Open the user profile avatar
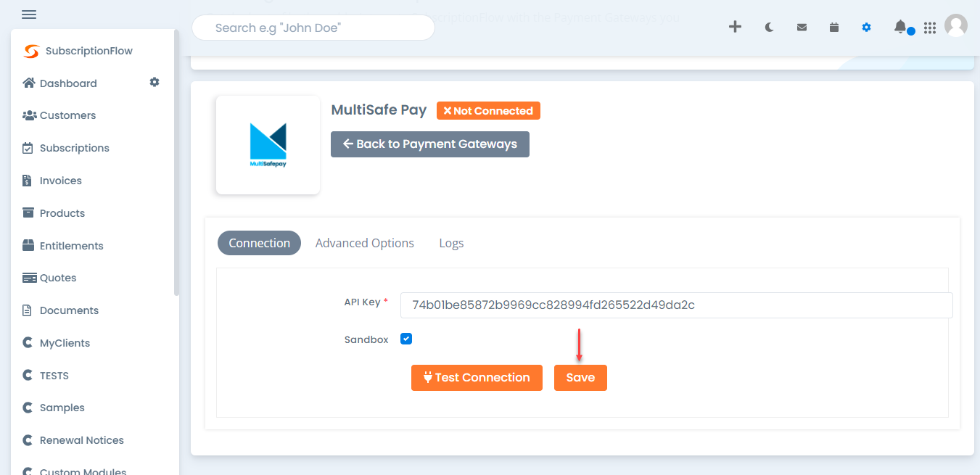The width and height of the screenshot is (980, 475). 956,26
